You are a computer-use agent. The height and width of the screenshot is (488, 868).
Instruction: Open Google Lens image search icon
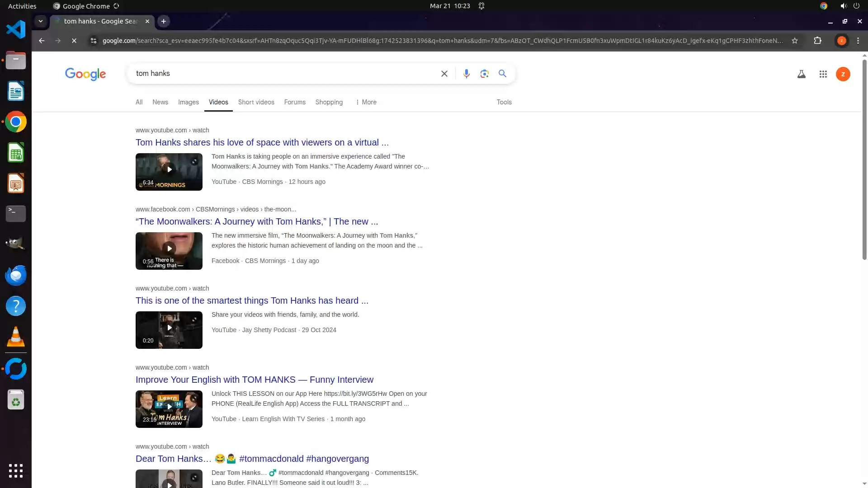[484, 74]
